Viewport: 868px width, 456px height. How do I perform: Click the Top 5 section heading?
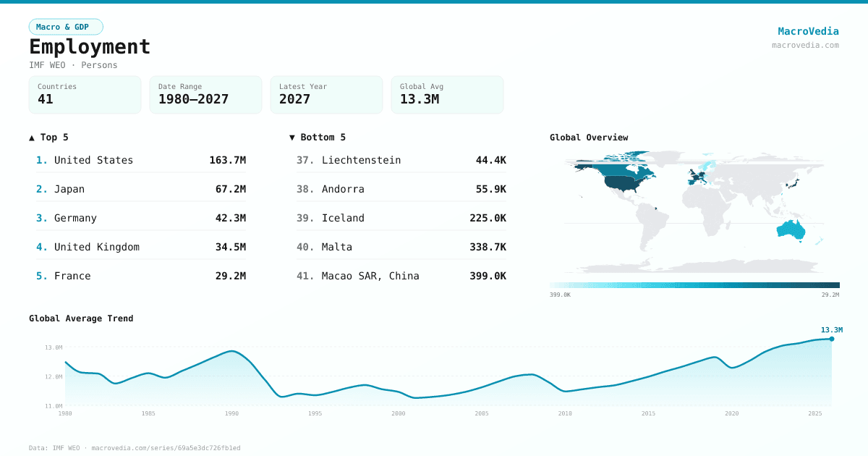click(48, 137)
